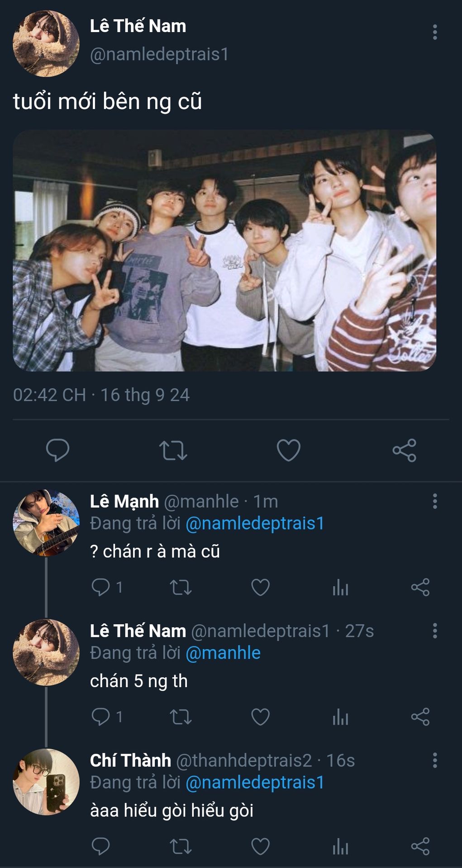Open more options on Lê Mạnh's reply
The image size is (462, 868).
point(435,501)
